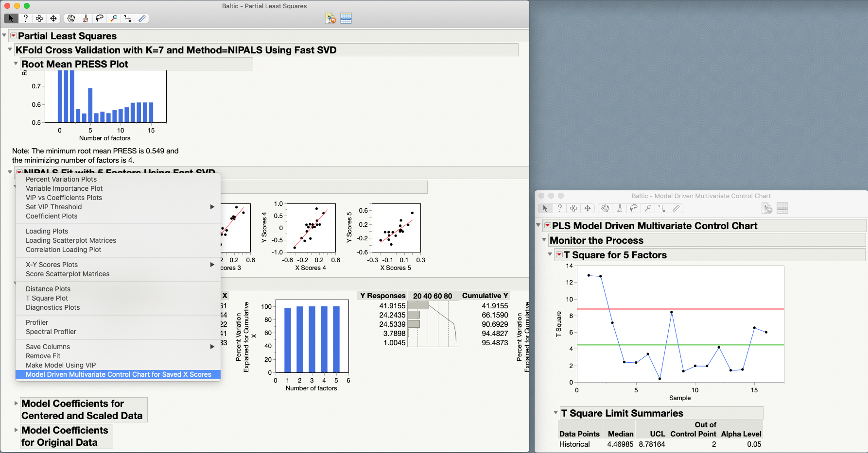The height and width of the screenshot is (453, 868).
Task: Select the brush tool in left toolbar
Action: [86, 18]
